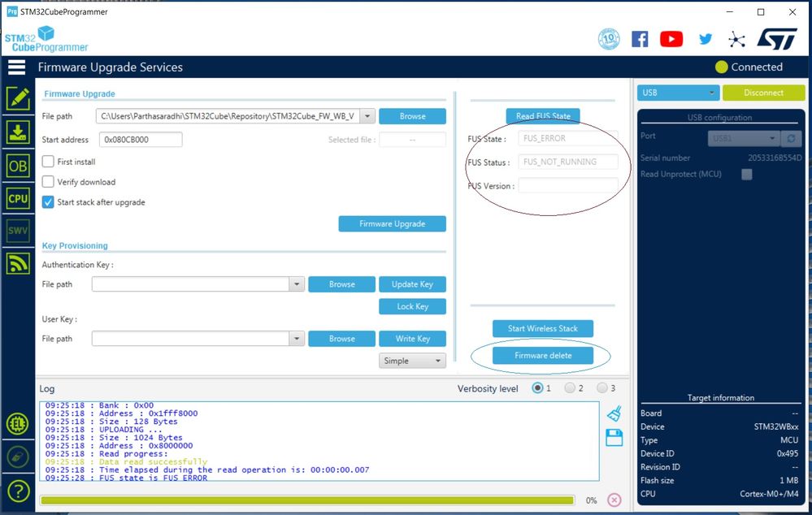
Task: Open the SWV viewer
Action: [18, 231]
